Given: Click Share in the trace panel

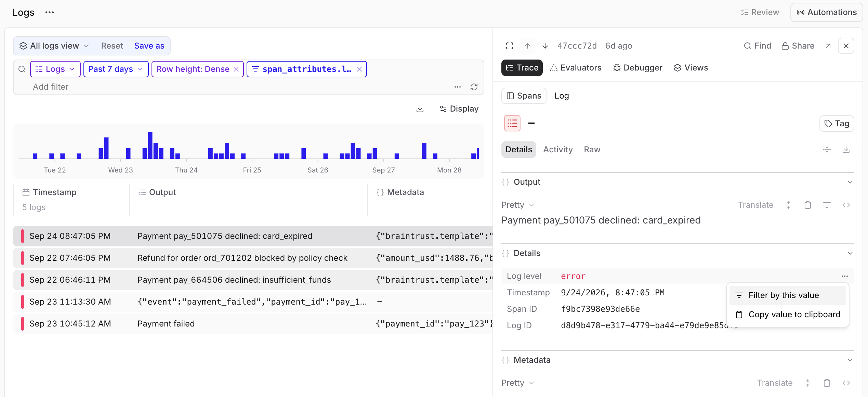Looking at the screenshot, I should 798,46.
